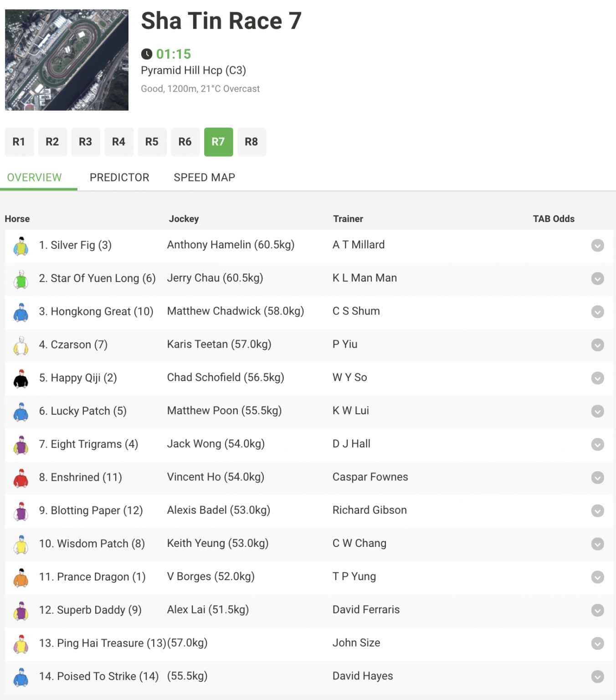Click Ping Hai Treasure's pink and yellow silks icon
The image size is (616, 700).
point(21,643)
